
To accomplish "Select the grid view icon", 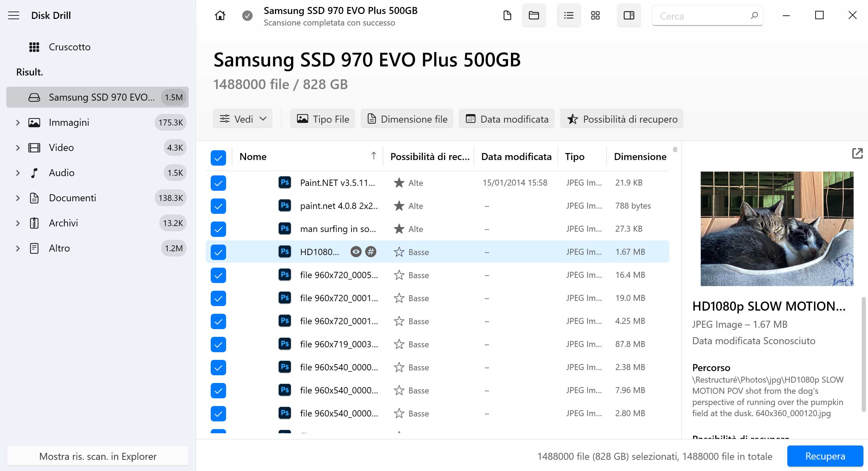I will pos(595,15).
